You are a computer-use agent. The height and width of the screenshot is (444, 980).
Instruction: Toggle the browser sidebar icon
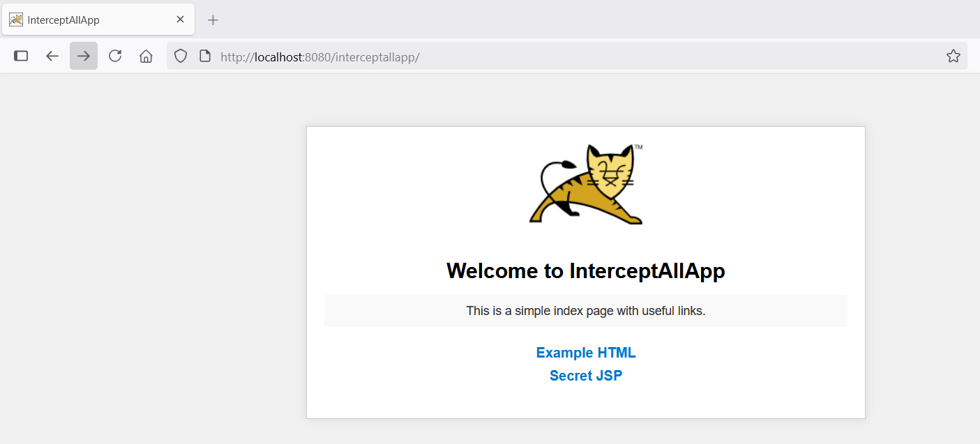click(21, 56)
